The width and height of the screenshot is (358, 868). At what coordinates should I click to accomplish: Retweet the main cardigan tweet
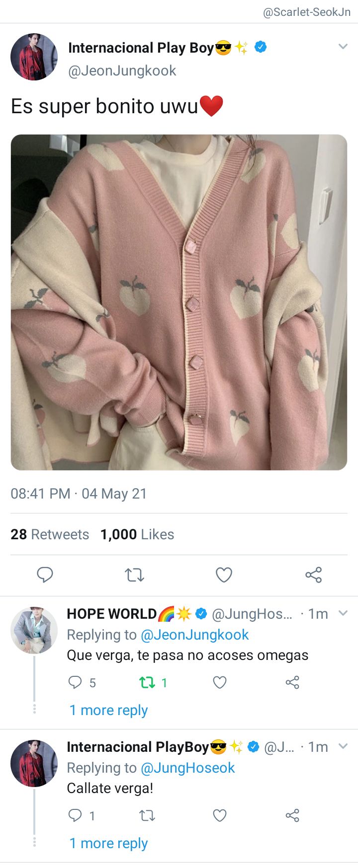[134, 575]
